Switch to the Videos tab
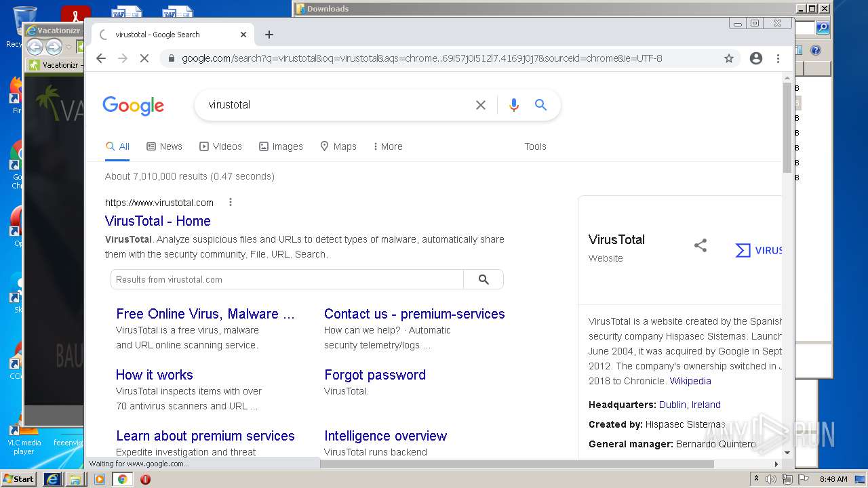Viewport: 868px width, 488px height. click(220, 146)
